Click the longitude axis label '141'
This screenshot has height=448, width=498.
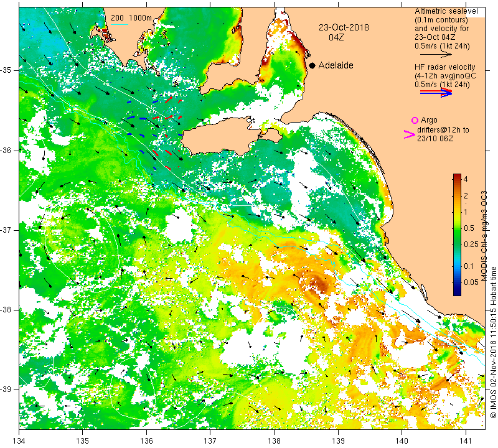coord(466,441)
